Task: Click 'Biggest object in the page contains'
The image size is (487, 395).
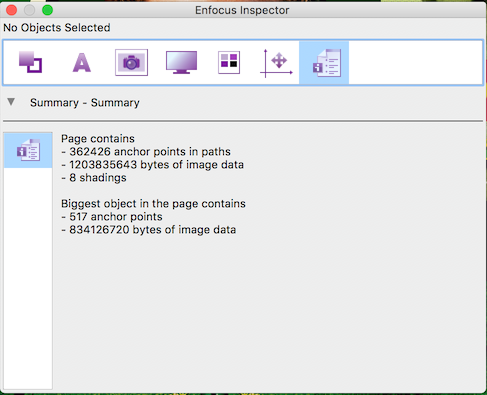Action: (x=153, y=204)
